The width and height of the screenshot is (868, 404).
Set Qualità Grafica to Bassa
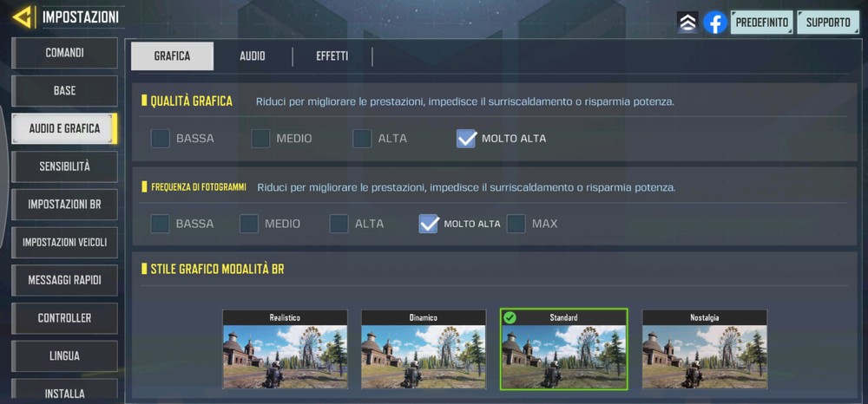pos(160,138)
